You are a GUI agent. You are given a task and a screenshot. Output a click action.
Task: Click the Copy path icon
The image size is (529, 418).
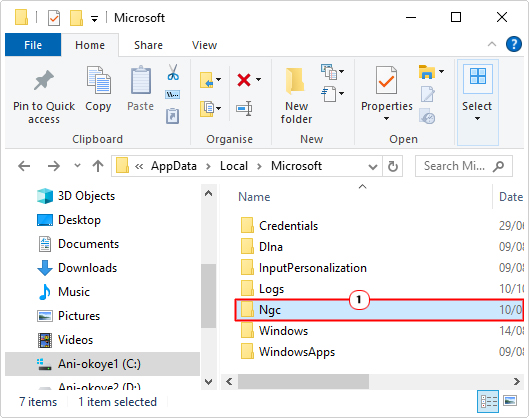[172, 94]
